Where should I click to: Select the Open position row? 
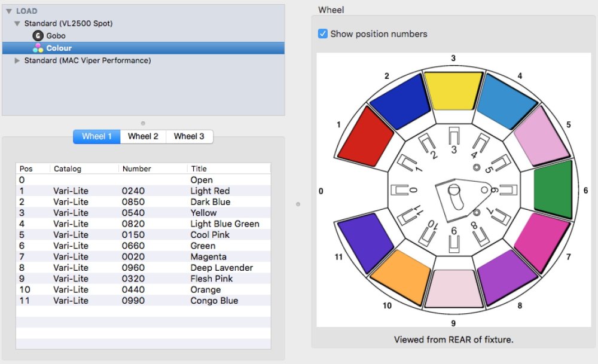point(120,180)
